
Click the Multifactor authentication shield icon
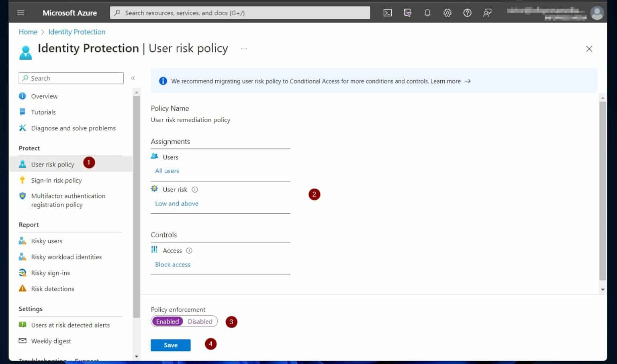(22, 196)
